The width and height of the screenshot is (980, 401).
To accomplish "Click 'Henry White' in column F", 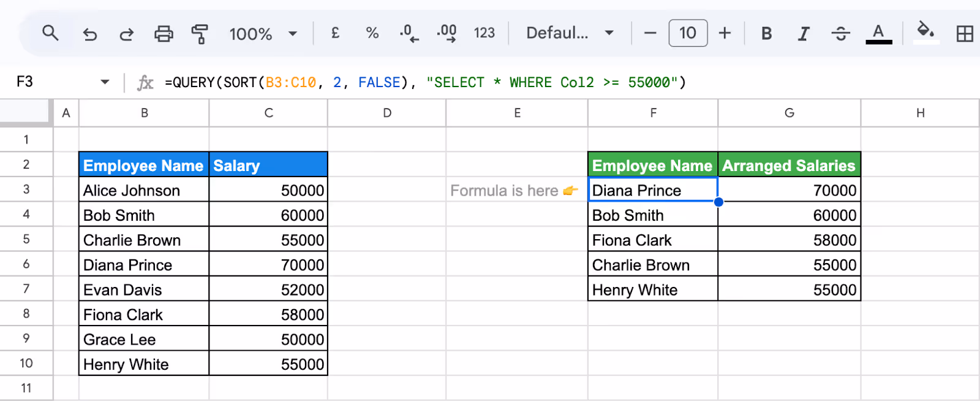I will pos(653,289).
